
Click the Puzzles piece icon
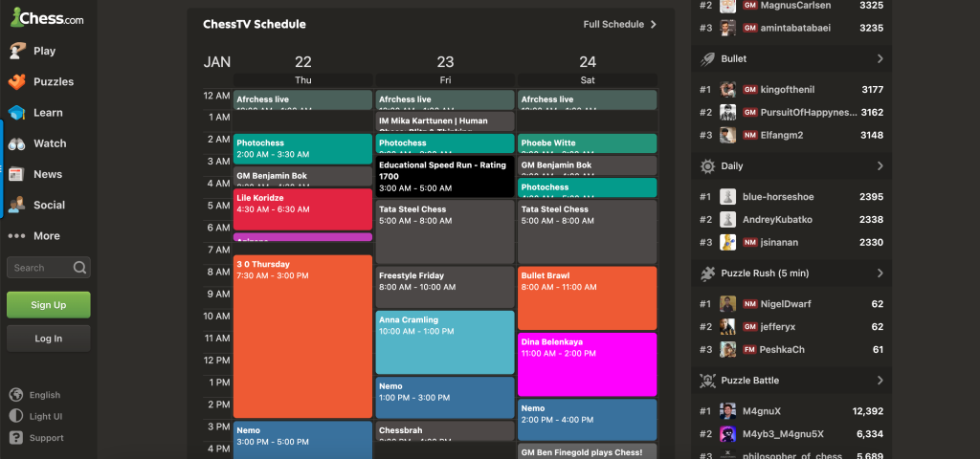(17, 82)
